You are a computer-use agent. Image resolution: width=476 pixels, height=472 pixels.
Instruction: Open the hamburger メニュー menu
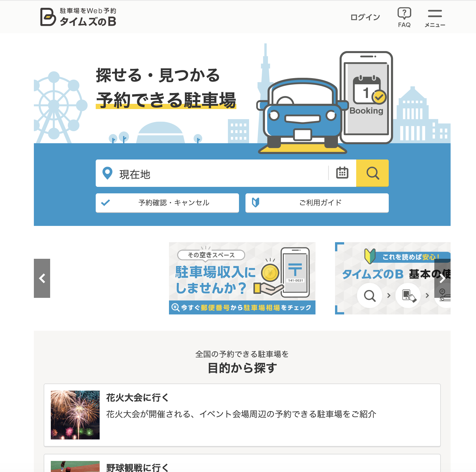tap(435, 18)
